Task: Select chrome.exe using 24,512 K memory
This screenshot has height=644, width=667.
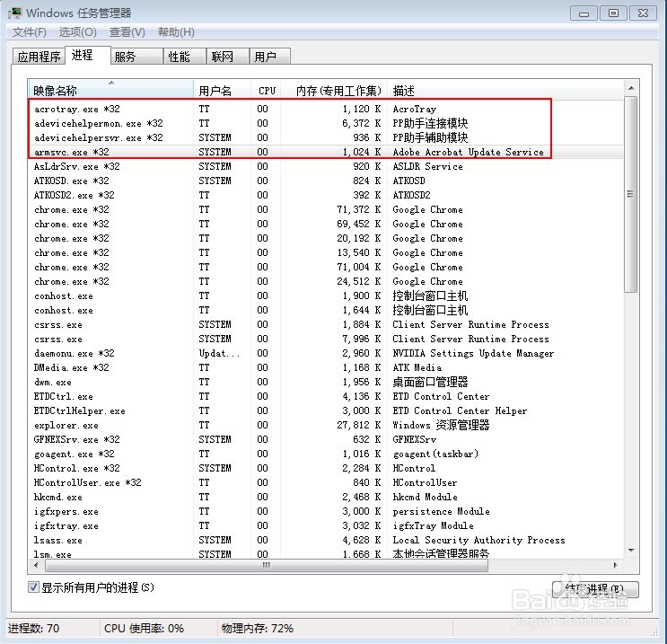Action: tap(325, 281)
